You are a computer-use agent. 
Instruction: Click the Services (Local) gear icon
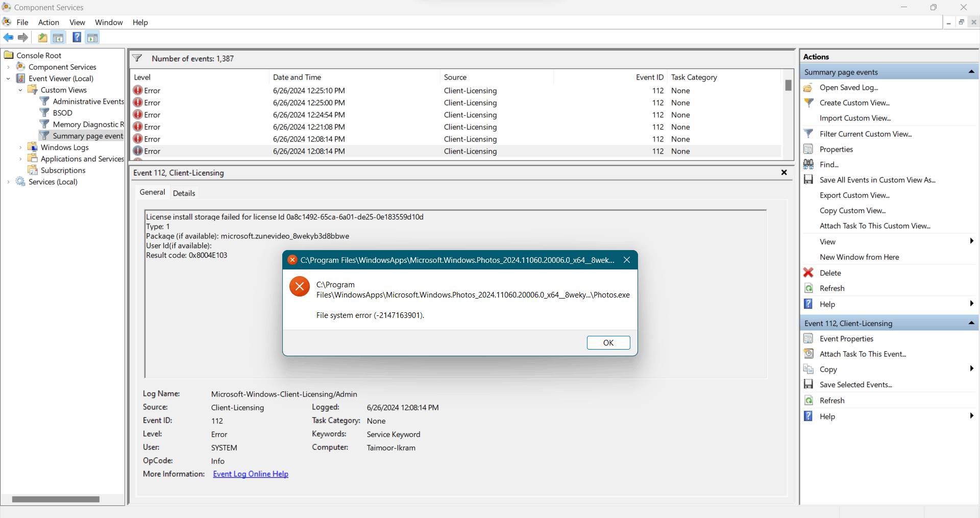[20, 182]
